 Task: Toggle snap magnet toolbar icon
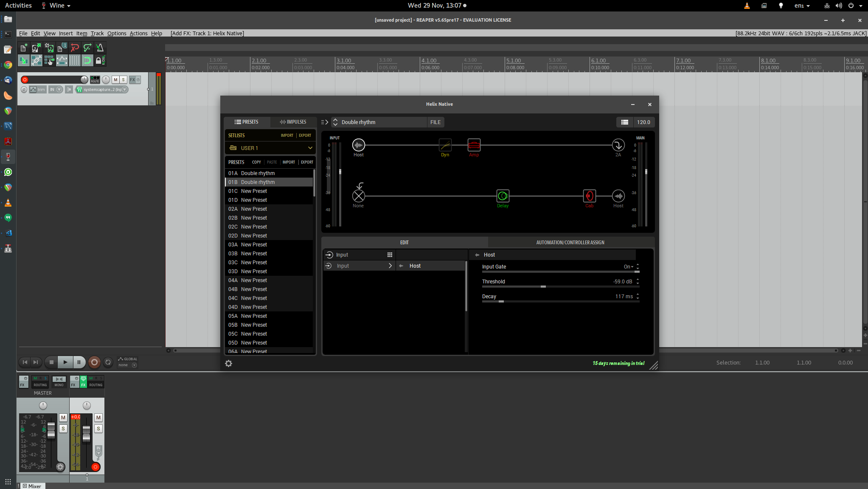click(87, 61)
